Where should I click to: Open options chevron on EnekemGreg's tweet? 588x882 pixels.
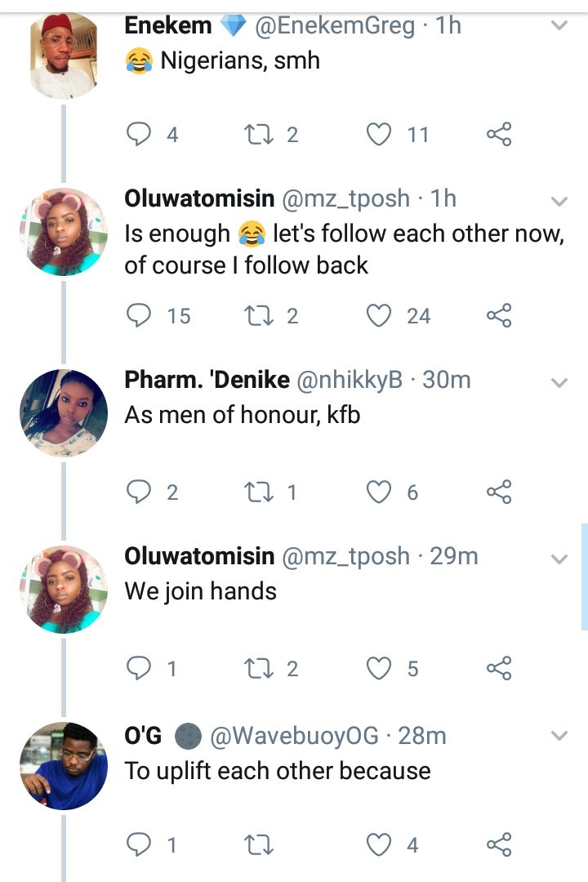pos(559,26)
